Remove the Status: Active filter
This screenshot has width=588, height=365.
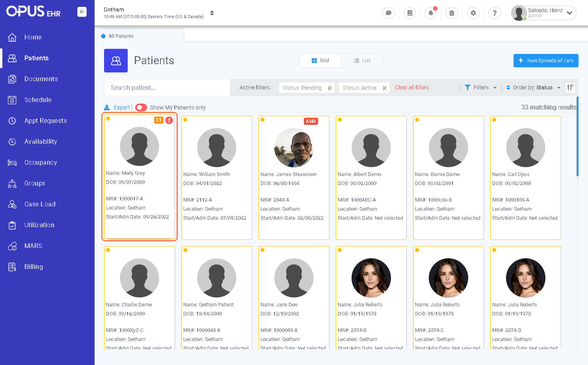(385, 88)
